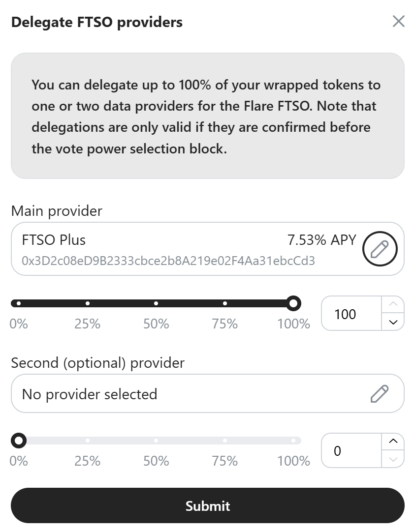Decrease the main provider percentage with the down arrow
This screenshot has width=414, height=532.
pos(393,322)
